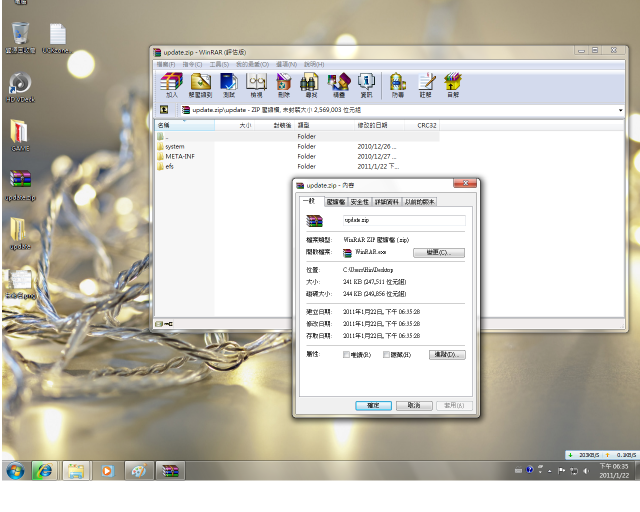
Task: Tick the hidden 隱藏(H) checkbox
Action: 386,354
